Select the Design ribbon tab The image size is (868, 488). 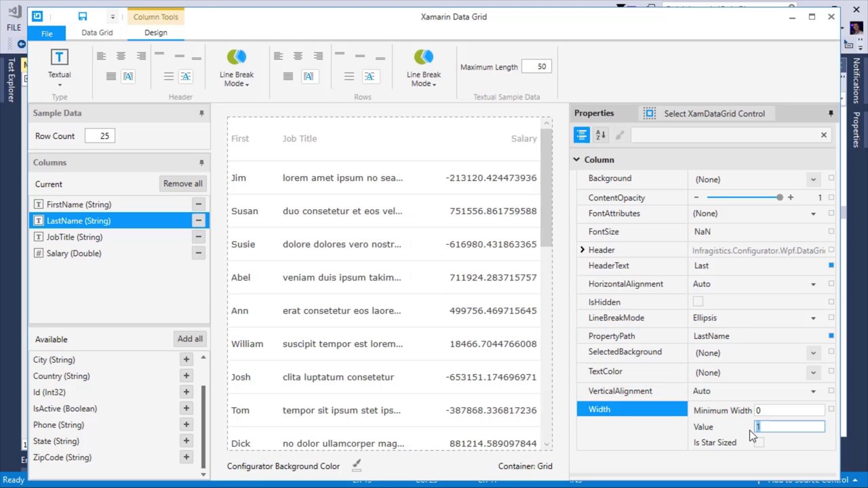point(155,33)
